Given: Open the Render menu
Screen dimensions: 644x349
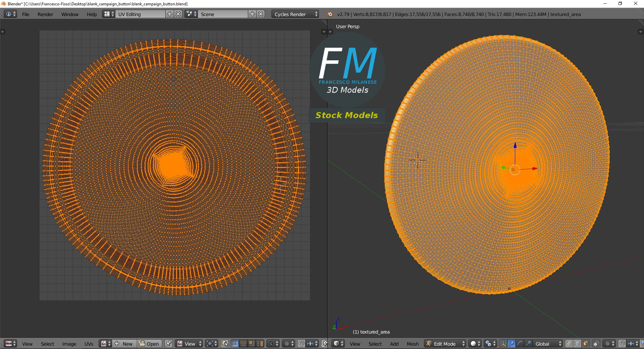Looking at the screenshot, I should [x=45, y=14].
